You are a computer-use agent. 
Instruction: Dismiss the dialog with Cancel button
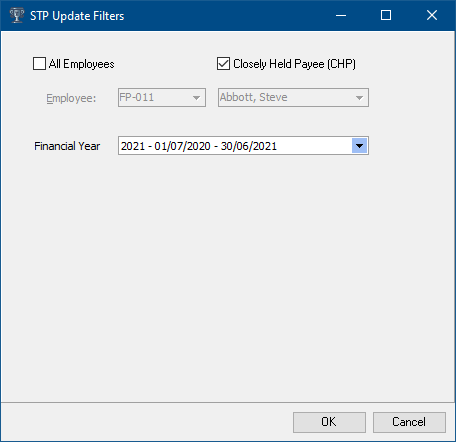[x=409, y=422]
